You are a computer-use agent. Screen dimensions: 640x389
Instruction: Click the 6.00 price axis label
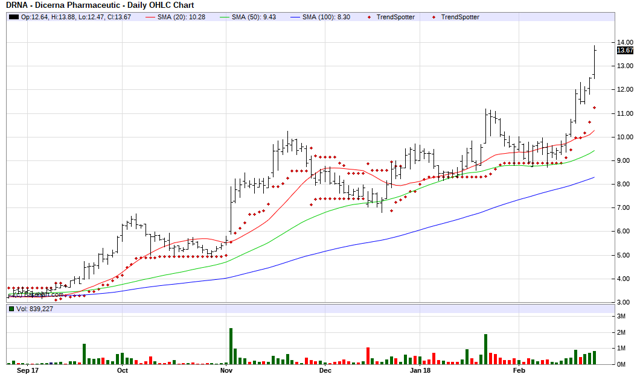tap(625, 231)
